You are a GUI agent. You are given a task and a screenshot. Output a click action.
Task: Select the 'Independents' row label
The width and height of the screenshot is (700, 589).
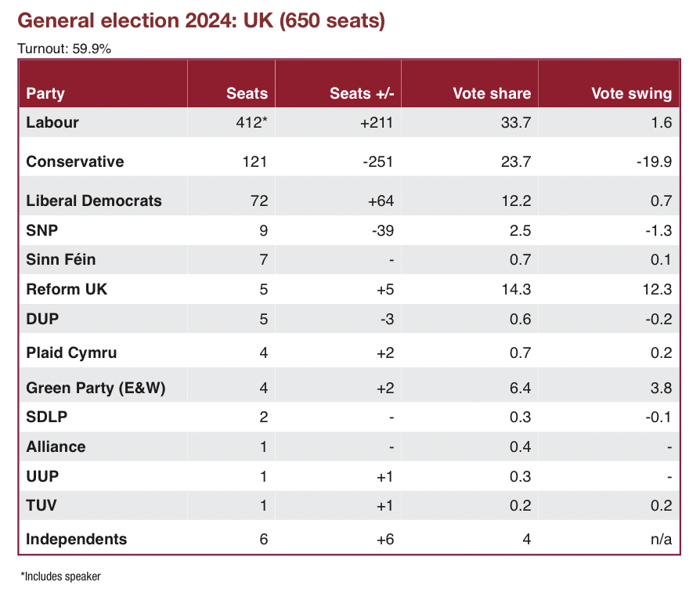tap(76, 539)
